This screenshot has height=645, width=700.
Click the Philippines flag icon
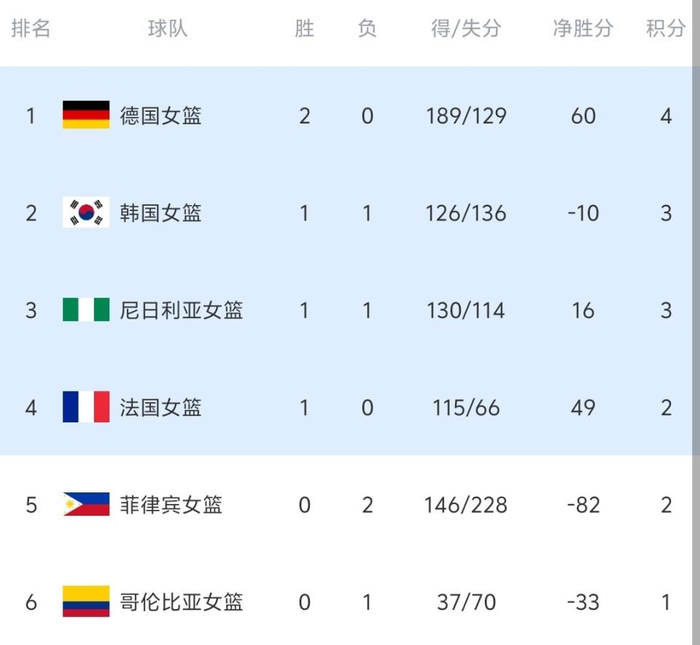click(x=86, y=505)
